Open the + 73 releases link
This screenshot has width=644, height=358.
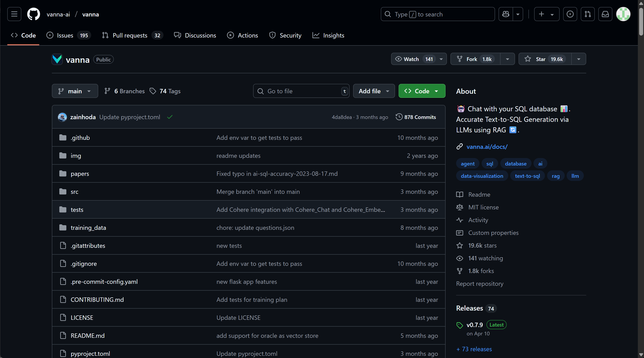click(x=474, y=349)
